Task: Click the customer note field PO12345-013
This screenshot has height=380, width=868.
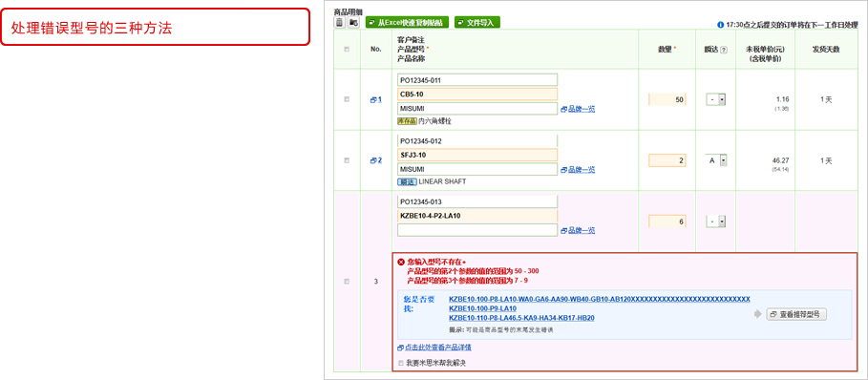Action: [477, 201]
